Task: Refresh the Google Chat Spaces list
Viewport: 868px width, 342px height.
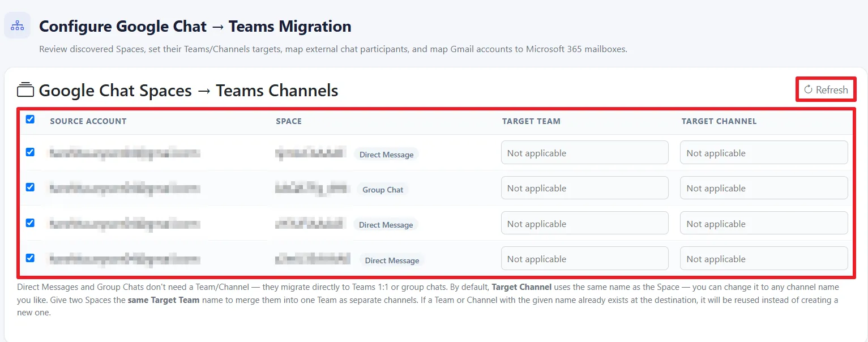Action: (826, 89)
